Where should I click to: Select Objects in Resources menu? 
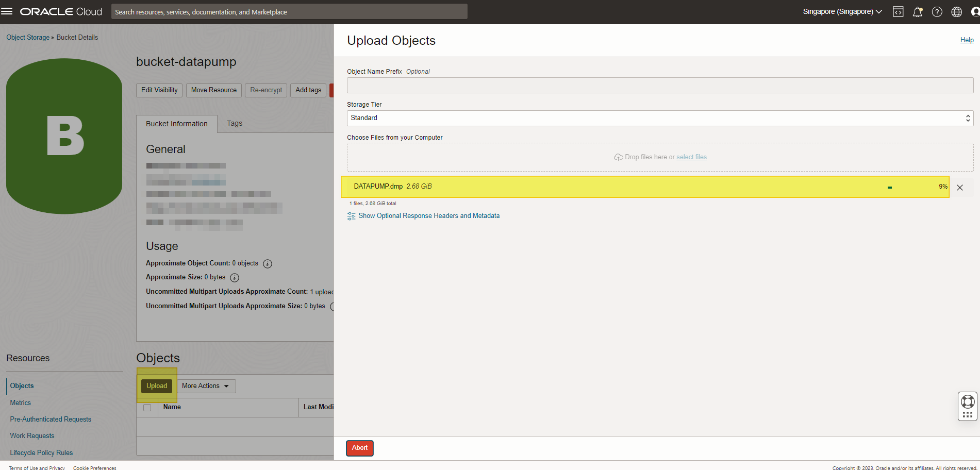coord(22,385)
